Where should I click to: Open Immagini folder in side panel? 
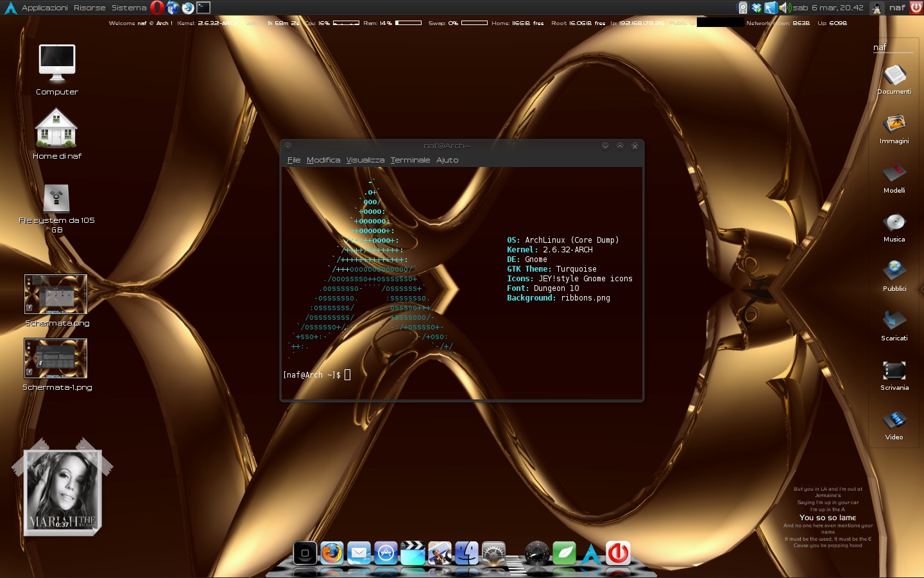(894, 128)
